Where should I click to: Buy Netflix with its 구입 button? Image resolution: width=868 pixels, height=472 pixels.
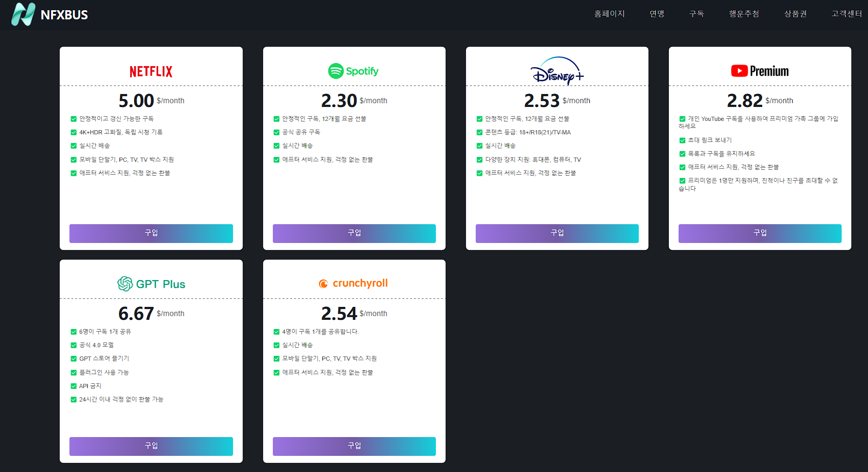[x=151, y=233]
